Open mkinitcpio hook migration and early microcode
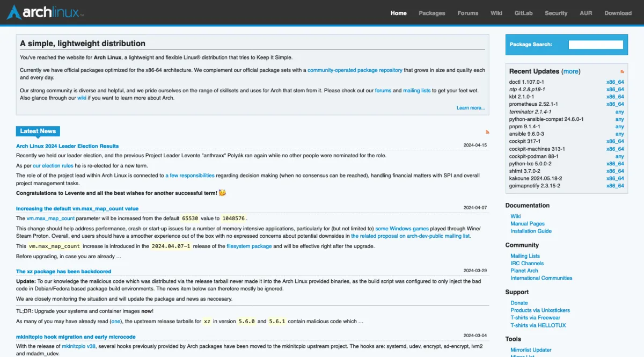Viewport: 644px width, 357px height. pyautogui.click(x=76, y=337)
